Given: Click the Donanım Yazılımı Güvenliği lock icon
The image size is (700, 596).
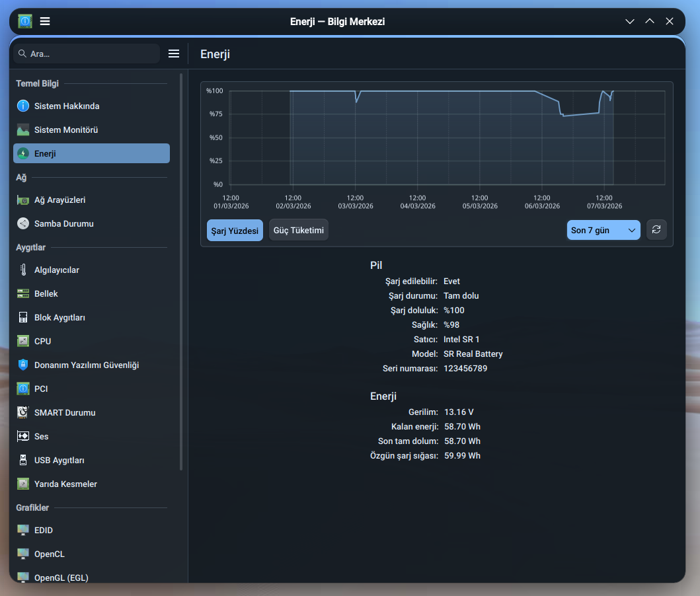Looking at the screenshot, I should (23, 365).
